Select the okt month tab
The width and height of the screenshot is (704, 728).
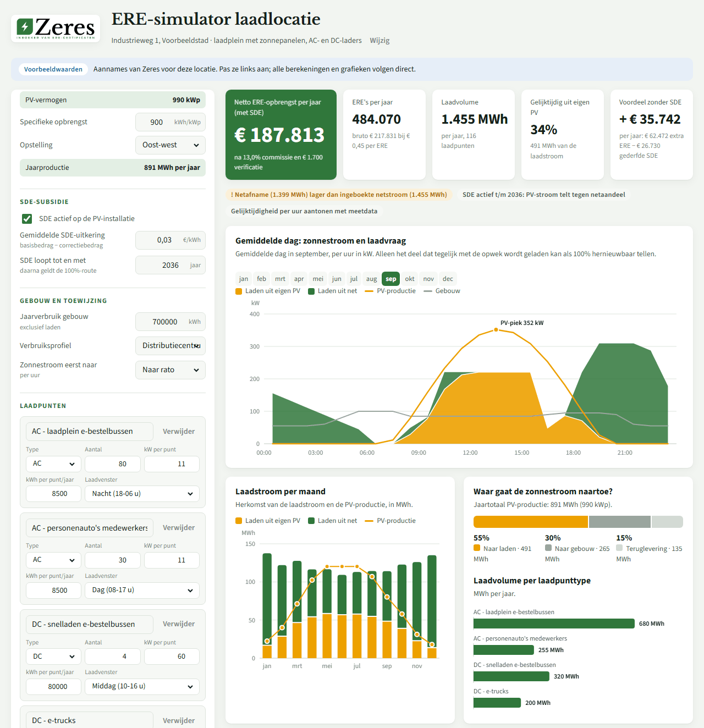coord(410,279)
